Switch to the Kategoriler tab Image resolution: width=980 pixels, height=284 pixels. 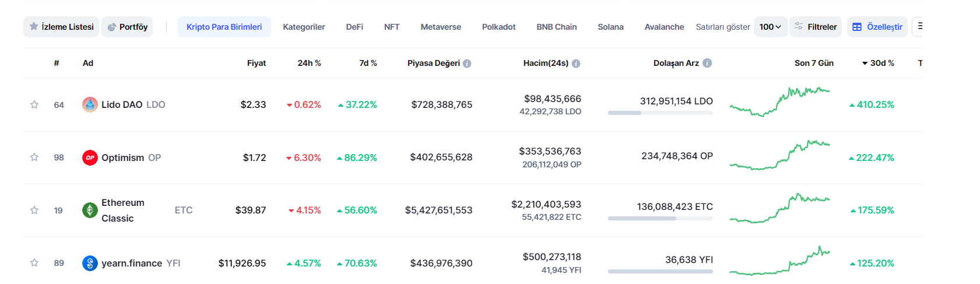[304, 27]
